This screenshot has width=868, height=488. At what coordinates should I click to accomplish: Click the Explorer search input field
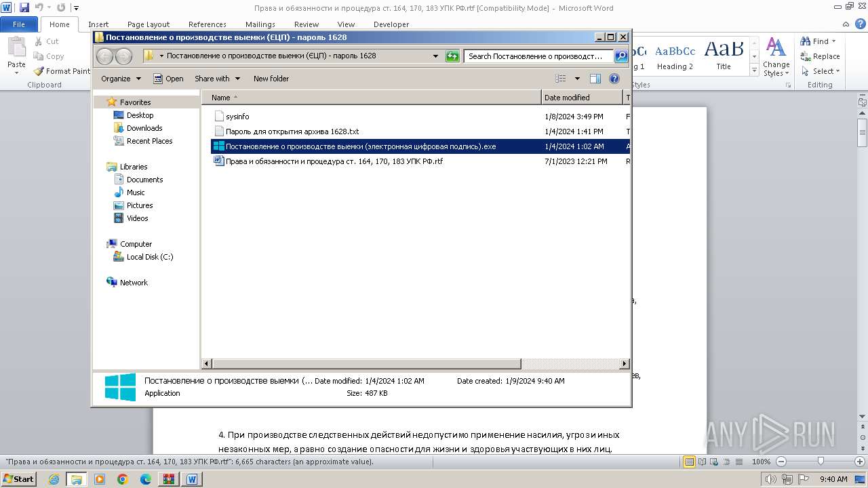tap(538, 56)
